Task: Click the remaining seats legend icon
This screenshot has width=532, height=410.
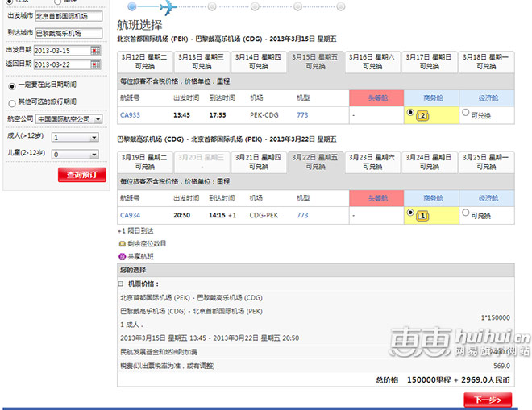Action: 123,244
